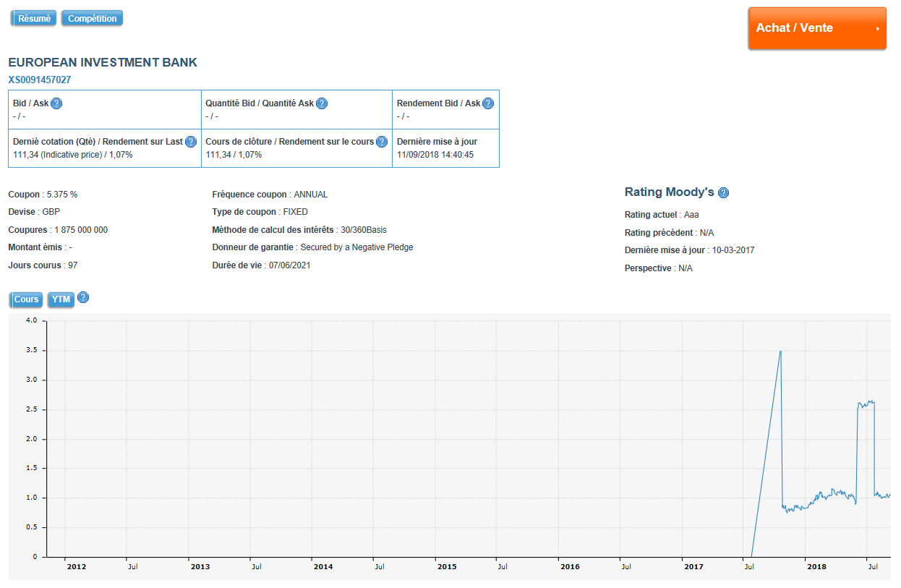Select the Fréquence coupon ANNUAL line

pyautogui.click(x=270, y=195)
